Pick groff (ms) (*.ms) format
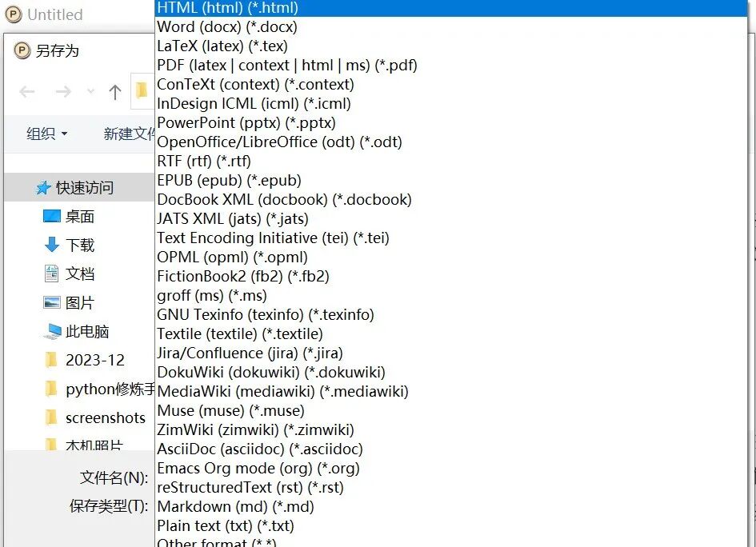This screenshot has width=756, height=547. click(451, 295)
